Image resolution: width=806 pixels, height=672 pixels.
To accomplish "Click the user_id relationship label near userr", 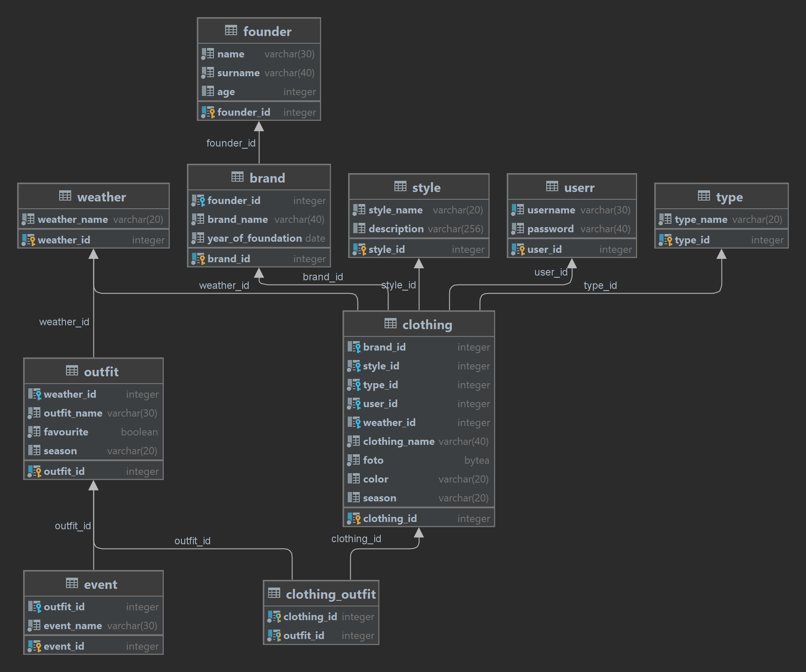I will tap(550, 272).
